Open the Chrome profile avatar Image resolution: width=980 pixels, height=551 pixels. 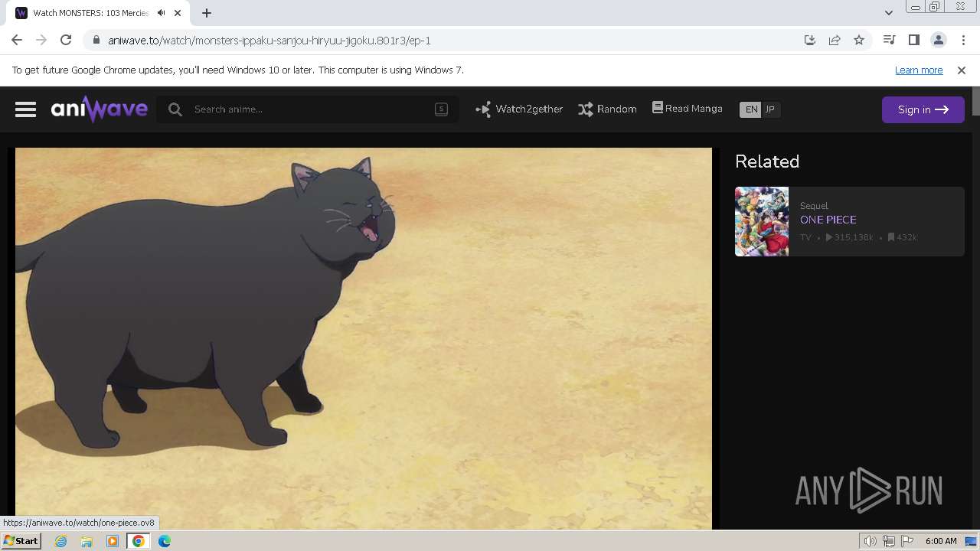[938, 40]
